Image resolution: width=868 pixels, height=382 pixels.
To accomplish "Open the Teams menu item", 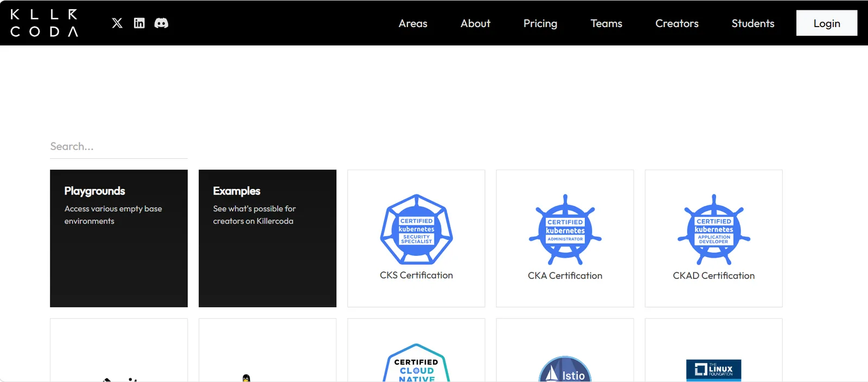I will [x=607, y=23].
